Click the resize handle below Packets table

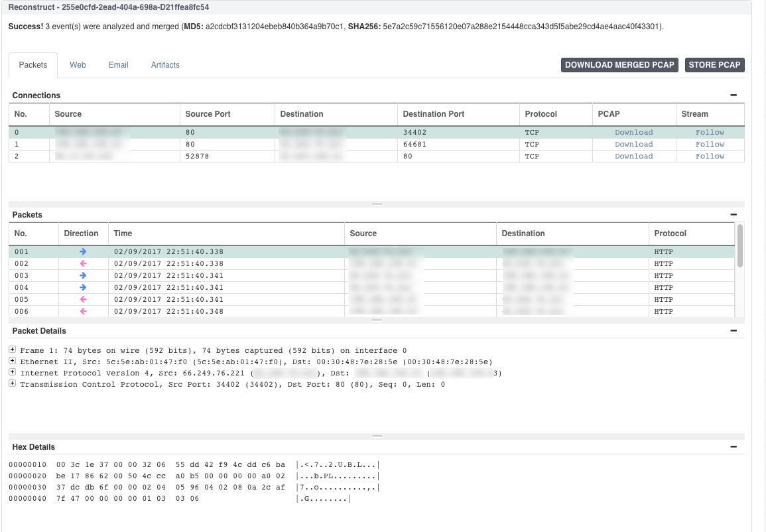click(377, 320)
